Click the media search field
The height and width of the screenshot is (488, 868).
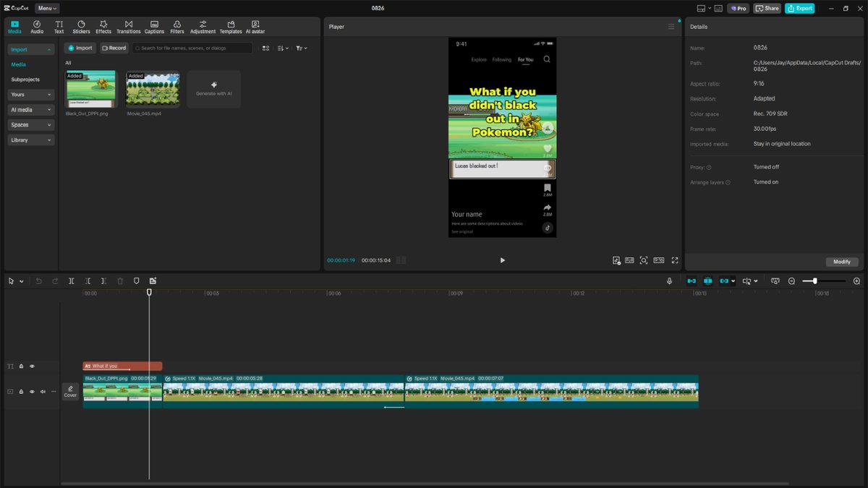coord(192,48)
